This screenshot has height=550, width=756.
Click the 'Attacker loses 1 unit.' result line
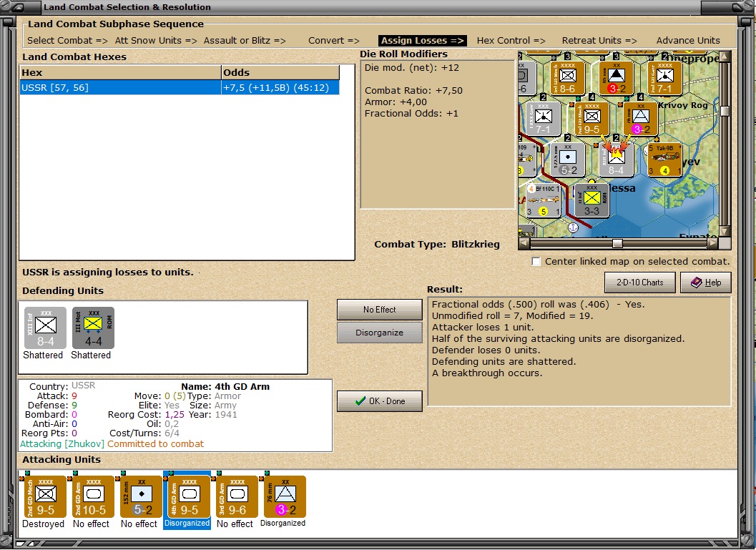pos(483,328)
